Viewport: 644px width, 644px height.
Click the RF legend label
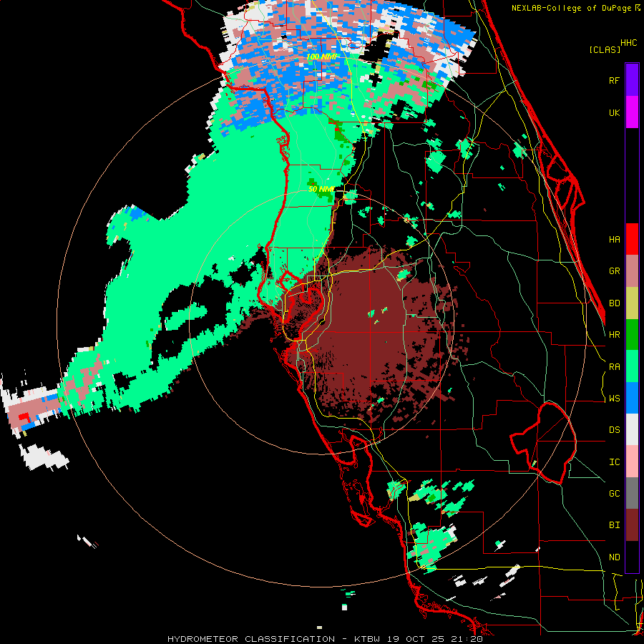coord(614,80)
